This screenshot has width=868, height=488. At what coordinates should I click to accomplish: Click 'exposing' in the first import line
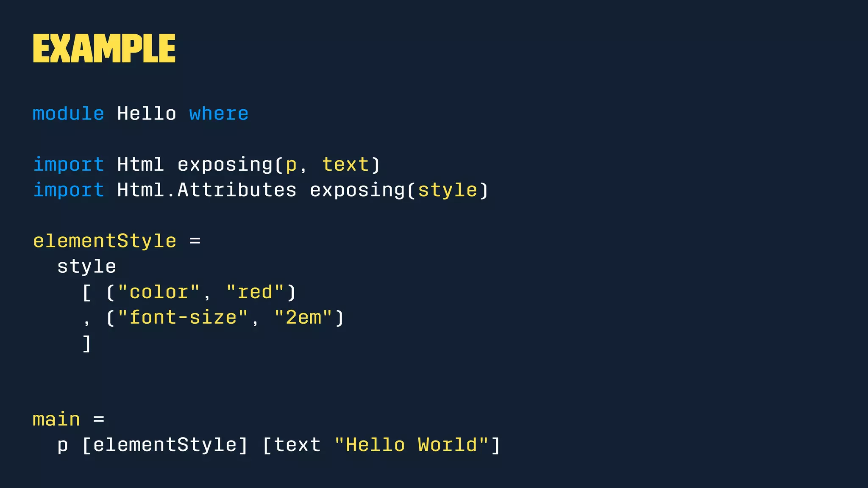pyautogui.click(x=225, y=164)
